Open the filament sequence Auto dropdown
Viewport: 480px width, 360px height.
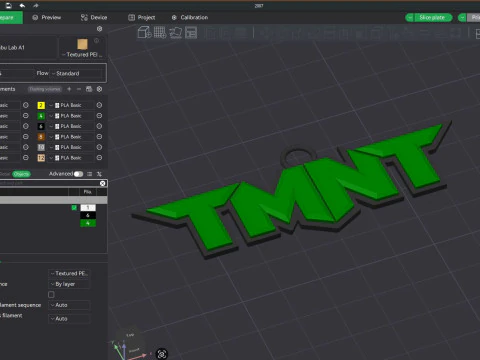(69, 305)
